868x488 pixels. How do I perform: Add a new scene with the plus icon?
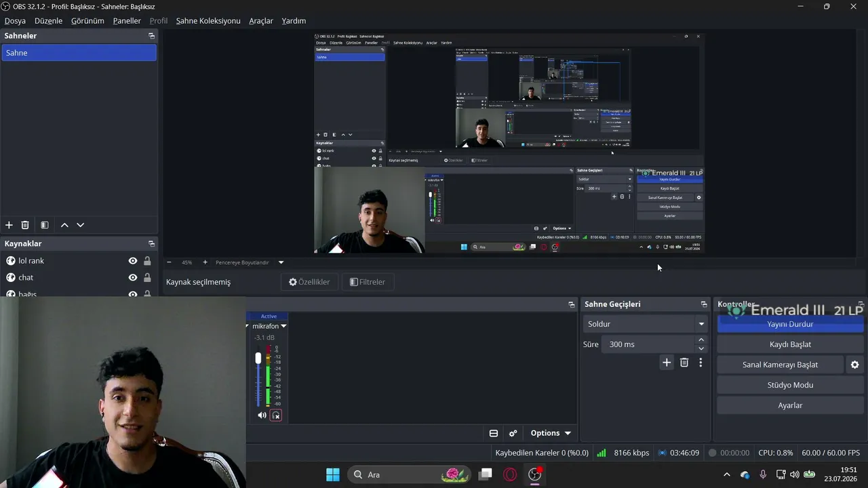(9, 225)
